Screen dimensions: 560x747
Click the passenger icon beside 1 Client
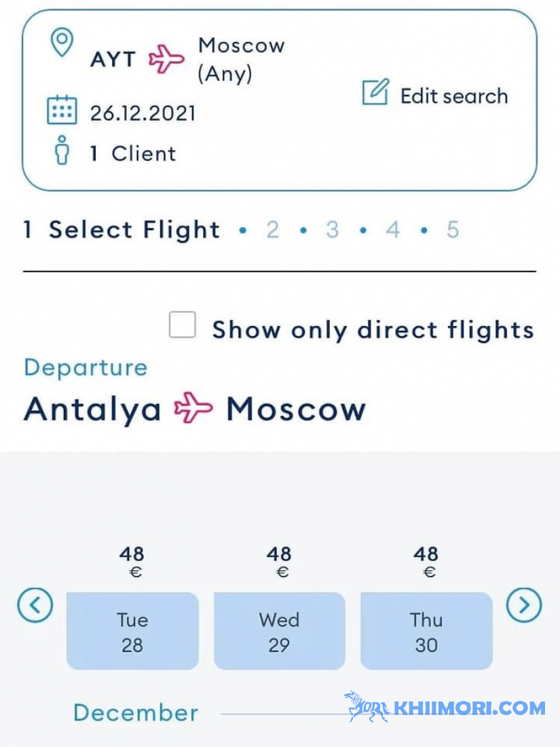[61, 150]
